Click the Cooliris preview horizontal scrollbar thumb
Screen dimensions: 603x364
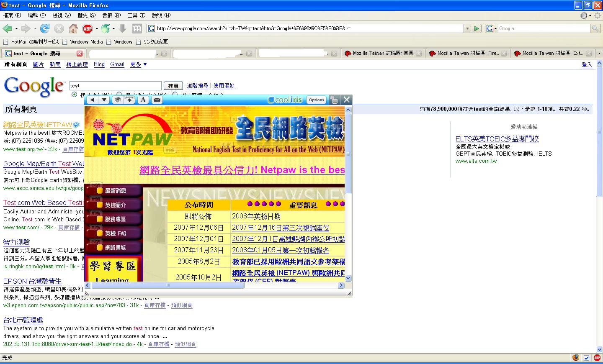coord(167,285)
